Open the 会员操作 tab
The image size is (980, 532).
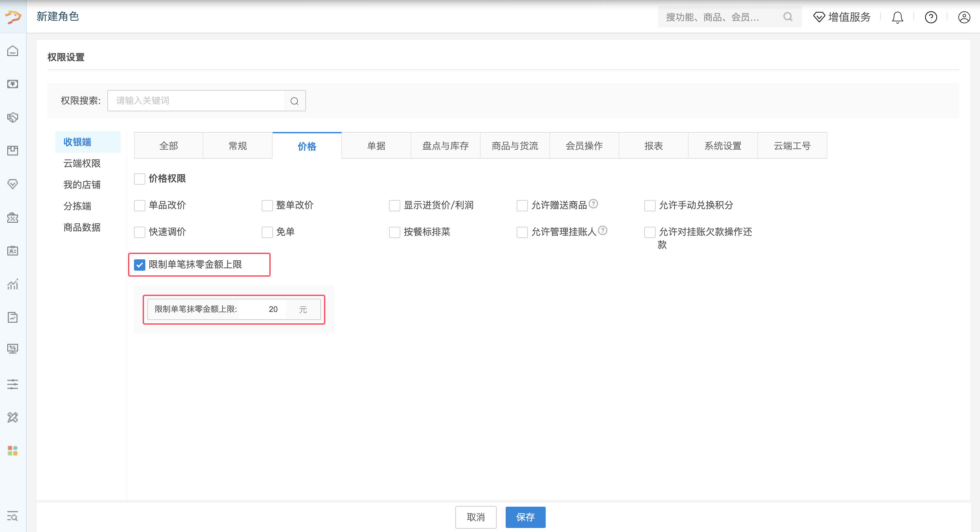click(584, 145)
